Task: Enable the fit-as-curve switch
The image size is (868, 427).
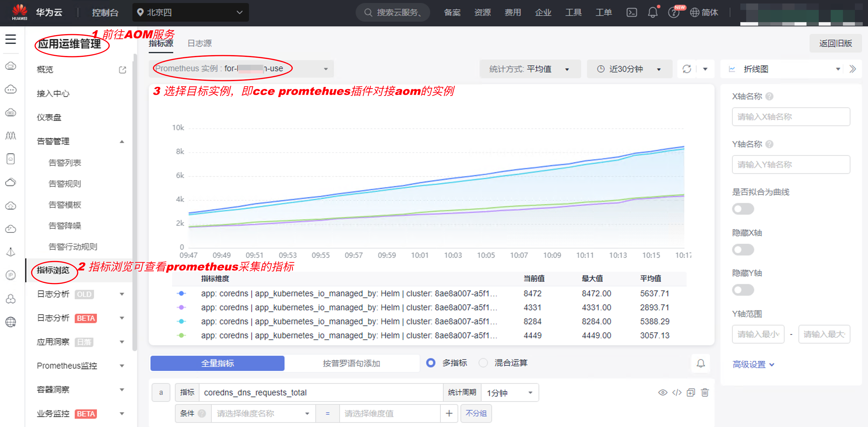Action: [743, 209]
